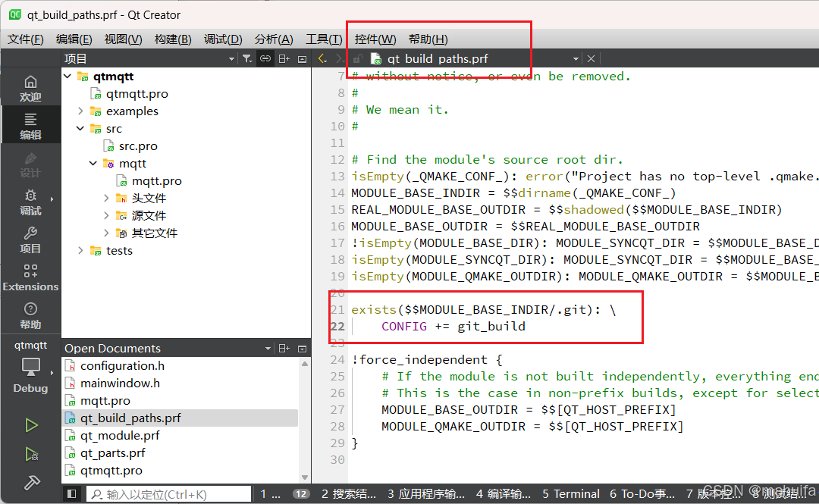This screenshot has width=819, height=504.
Task: Open mqtt.pro from Open Documents
Action: (105, 401)
